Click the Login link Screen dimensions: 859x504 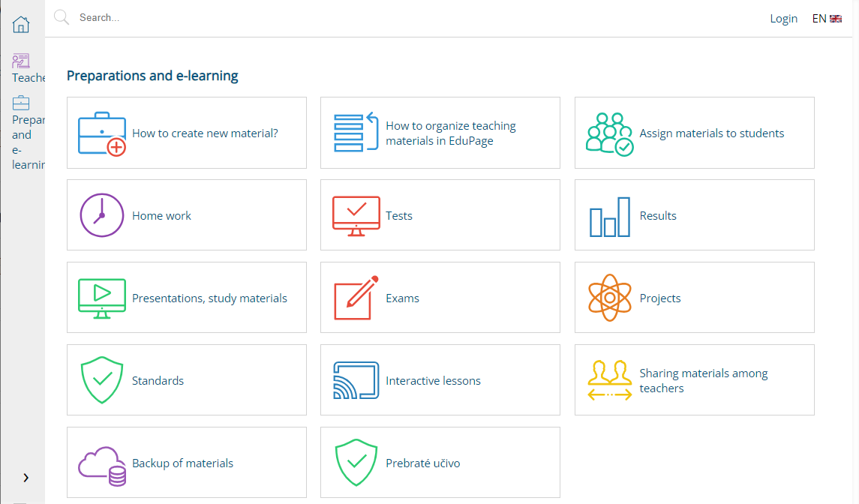783,19
